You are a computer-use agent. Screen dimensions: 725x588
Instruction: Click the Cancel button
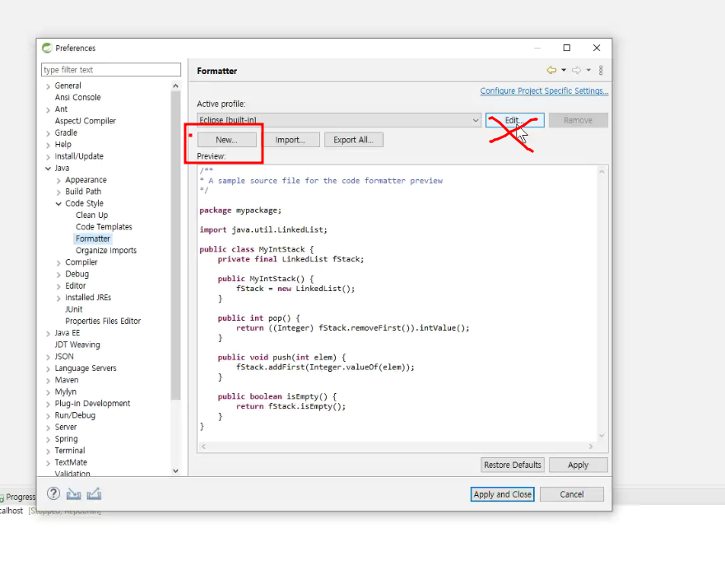572,494
